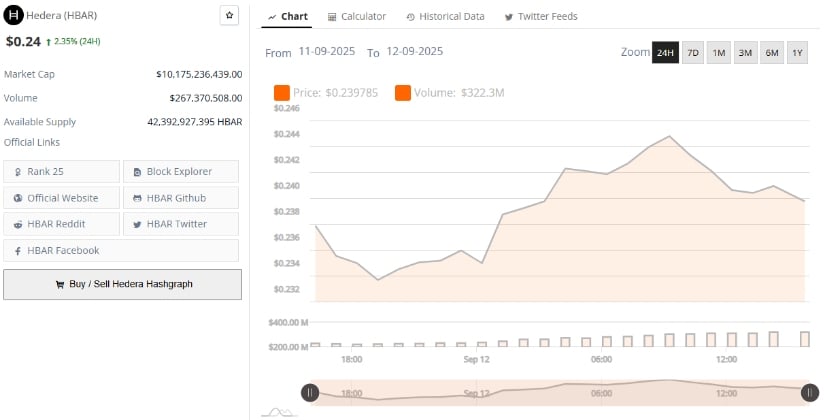Click the Facebook f icon
825x420 pixels.
(18, 251)
